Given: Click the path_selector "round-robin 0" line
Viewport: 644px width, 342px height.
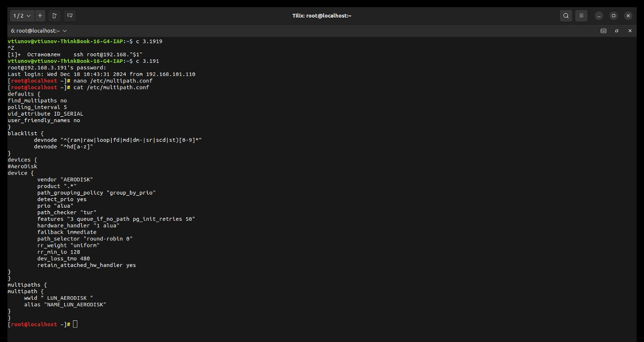Looking at the screenshot, I should pyautogui.click(x=85, y=238).
